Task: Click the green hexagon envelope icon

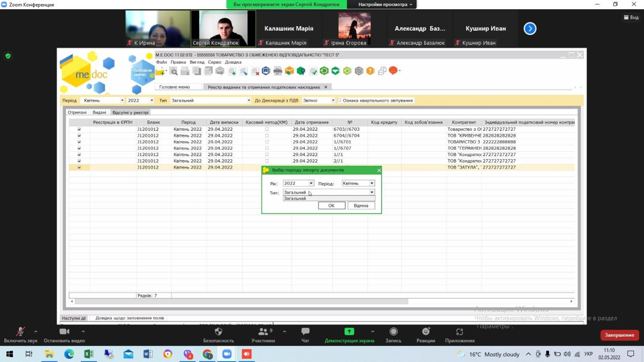Action: click(335, 71)
